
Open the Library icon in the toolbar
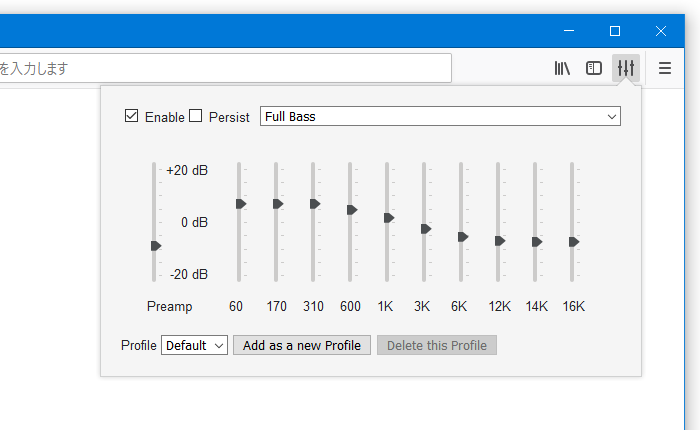(562, 68)
